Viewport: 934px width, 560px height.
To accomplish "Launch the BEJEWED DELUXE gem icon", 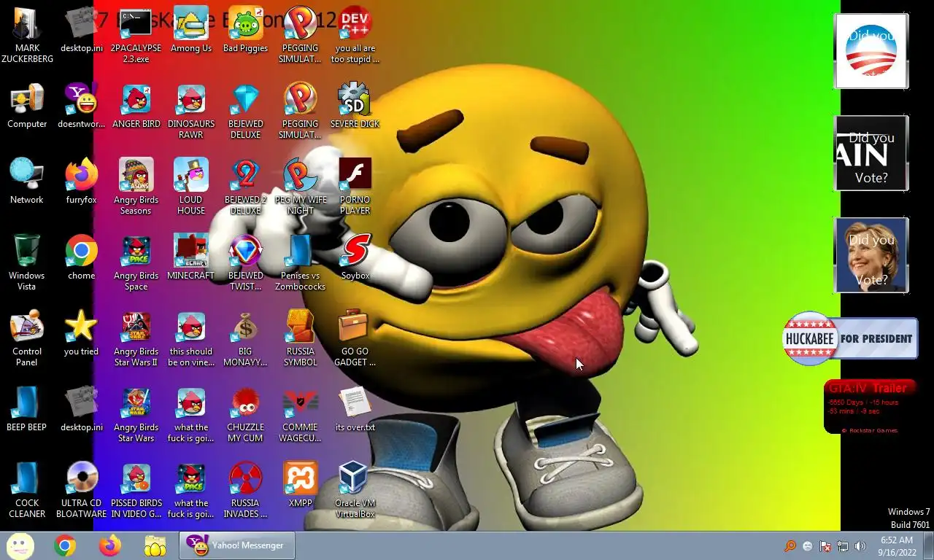I will tap(246, 110).
